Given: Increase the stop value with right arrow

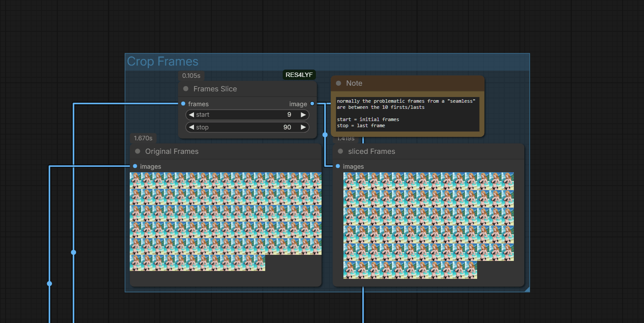Looking at the screenshot, I should pos(303,127).
